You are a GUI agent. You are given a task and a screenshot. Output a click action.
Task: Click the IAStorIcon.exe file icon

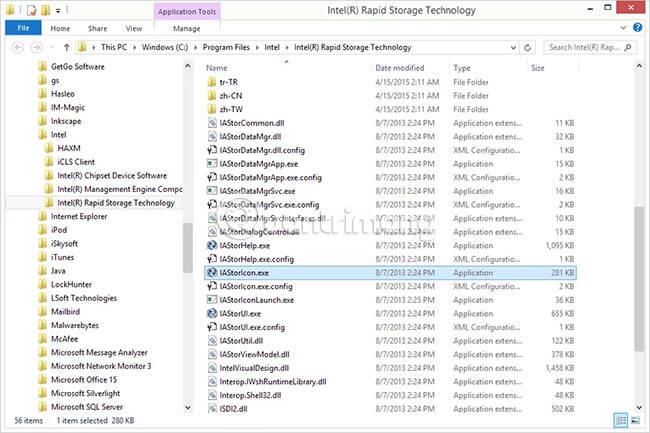coord(212,273)
